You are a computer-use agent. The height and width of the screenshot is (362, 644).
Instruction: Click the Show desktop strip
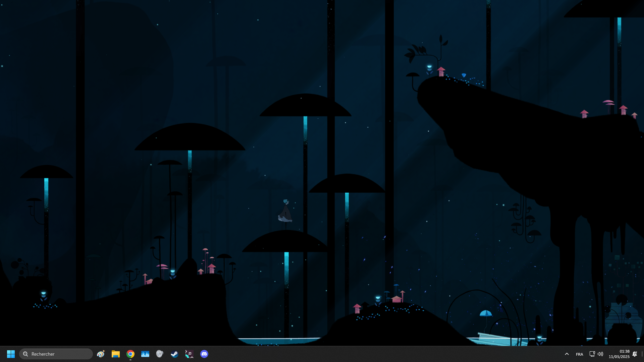642,354
